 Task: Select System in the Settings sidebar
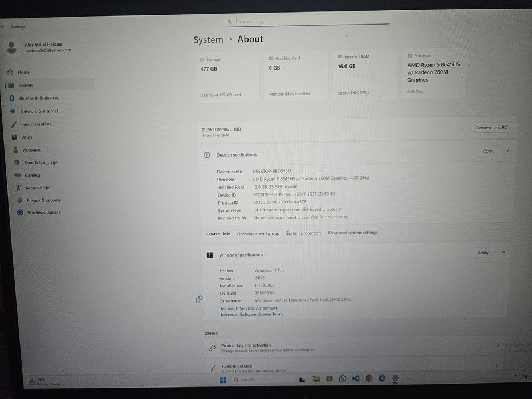point(50,85)
